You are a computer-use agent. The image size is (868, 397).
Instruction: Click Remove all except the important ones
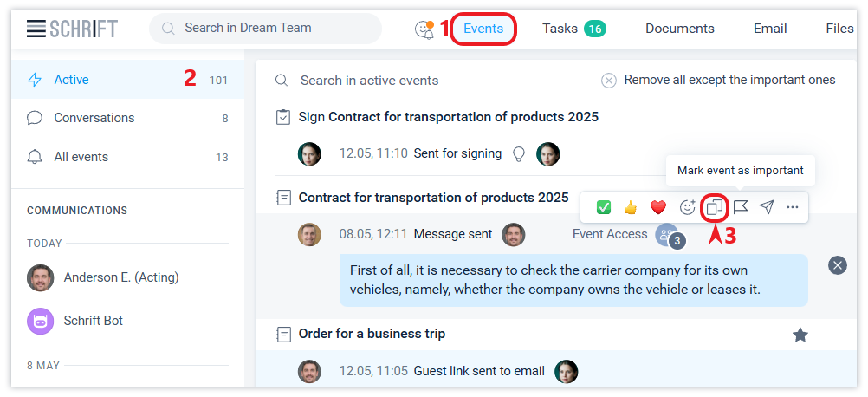718,81
